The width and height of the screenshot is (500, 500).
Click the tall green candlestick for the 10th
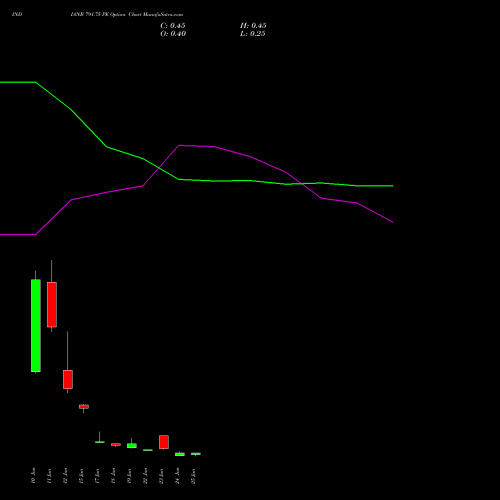coord(36,325)
